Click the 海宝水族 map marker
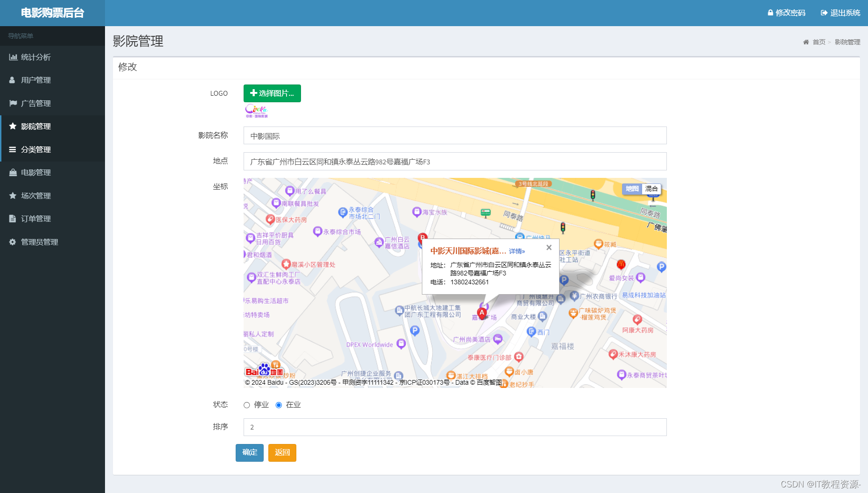 417,212
